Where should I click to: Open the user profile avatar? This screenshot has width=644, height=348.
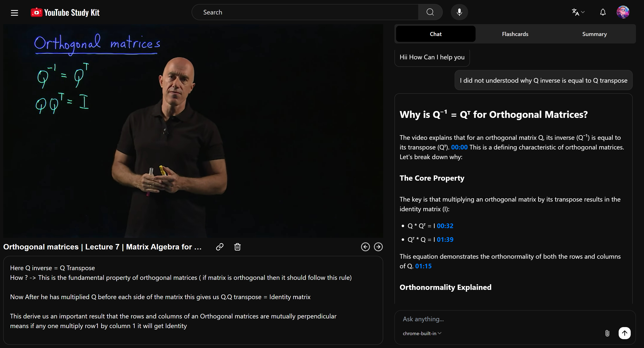[623, 12]
